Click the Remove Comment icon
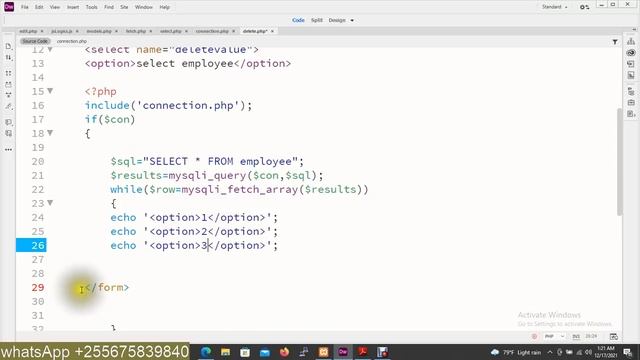 (x=8, y=133)
